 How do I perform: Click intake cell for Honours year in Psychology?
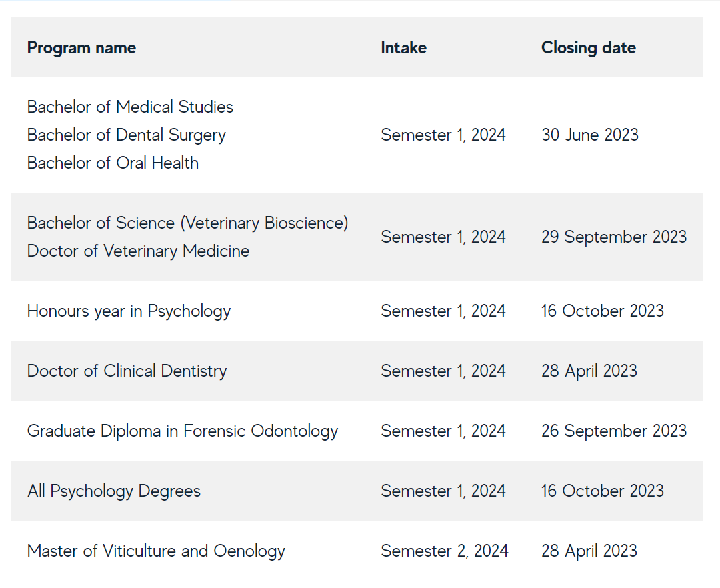pos(443,311)
